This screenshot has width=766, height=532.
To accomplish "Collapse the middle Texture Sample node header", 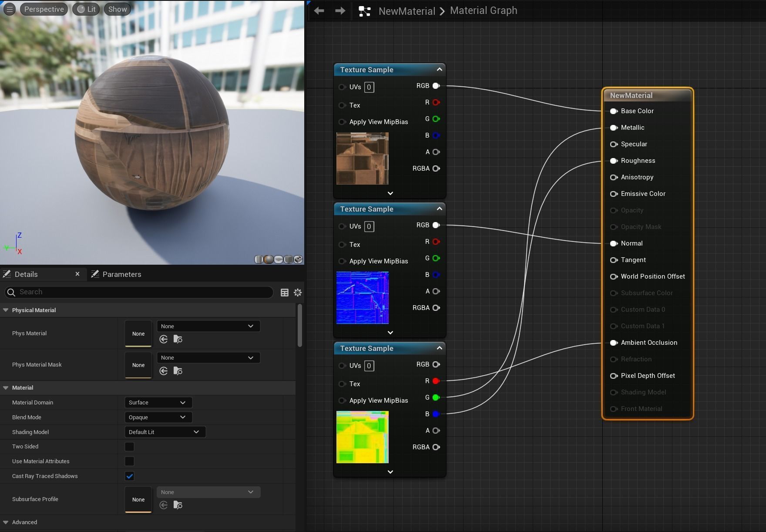I will pyautogui.click(x=439, y=209).
